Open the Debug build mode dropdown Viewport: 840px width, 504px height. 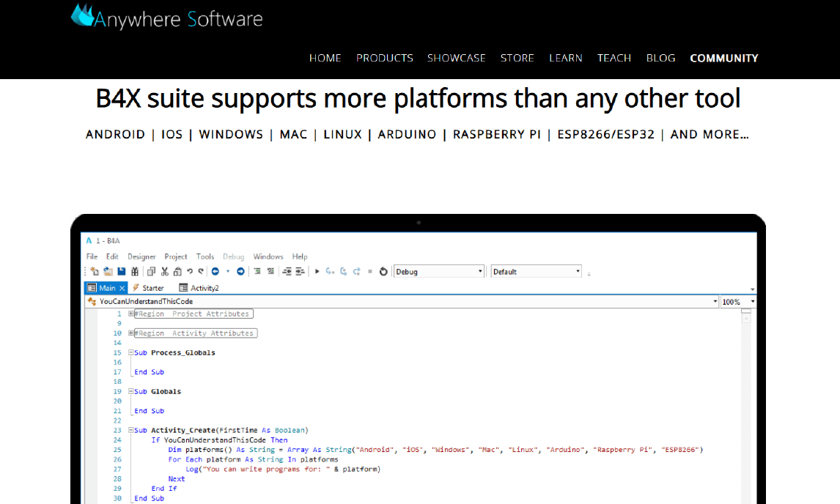[x=439, y=272]
